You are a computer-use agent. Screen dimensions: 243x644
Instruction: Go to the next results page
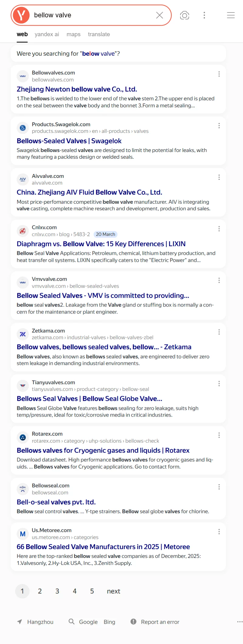pos(113,591)
